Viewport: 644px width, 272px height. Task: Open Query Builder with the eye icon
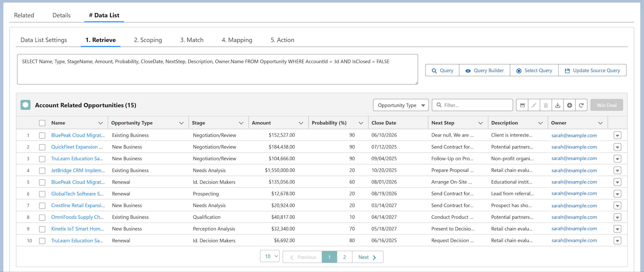click(x=484, y=70)
